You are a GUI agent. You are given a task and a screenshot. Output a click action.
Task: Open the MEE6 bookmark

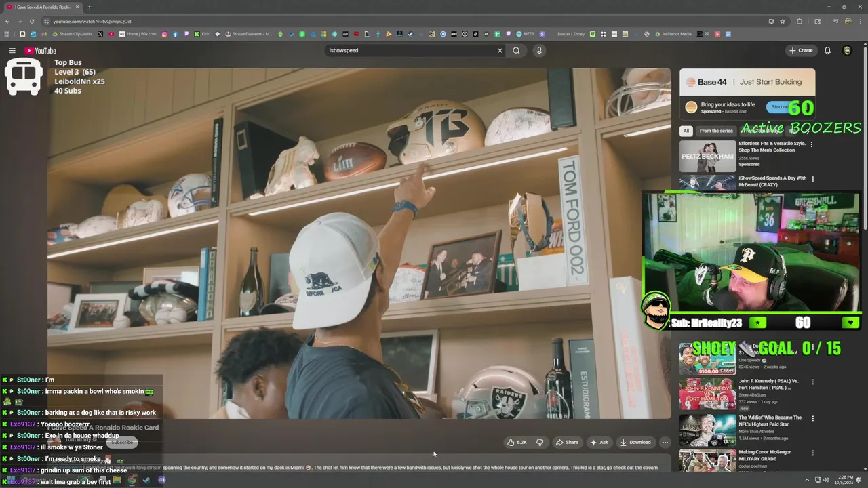(525, 34)
